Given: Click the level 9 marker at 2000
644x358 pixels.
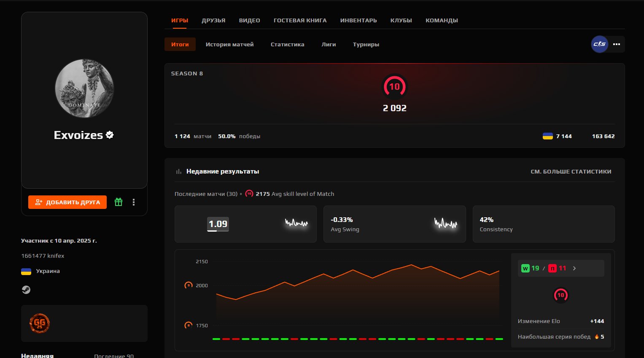Looking at the screenshot, I should point(189,285).
